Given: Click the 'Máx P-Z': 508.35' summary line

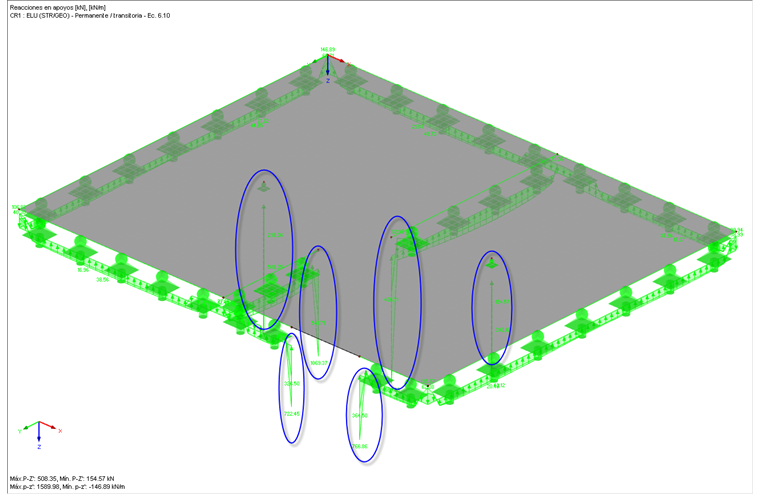Looking at the screenshot, I should click(62, 478).
